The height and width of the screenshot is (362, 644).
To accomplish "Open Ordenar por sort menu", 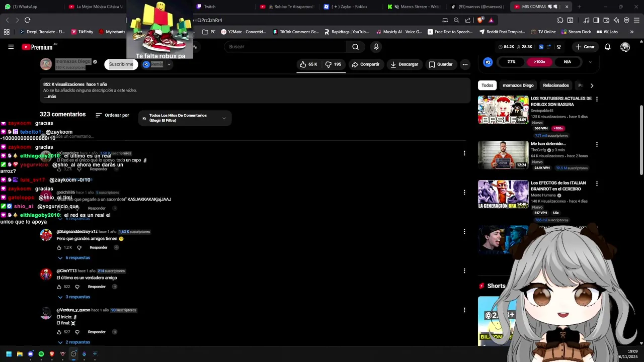I will tap(112, 115).
